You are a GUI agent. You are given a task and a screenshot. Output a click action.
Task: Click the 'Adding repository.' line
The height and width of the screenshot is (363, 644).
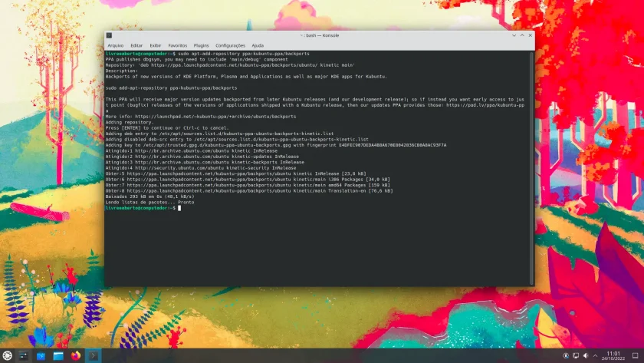130,122
